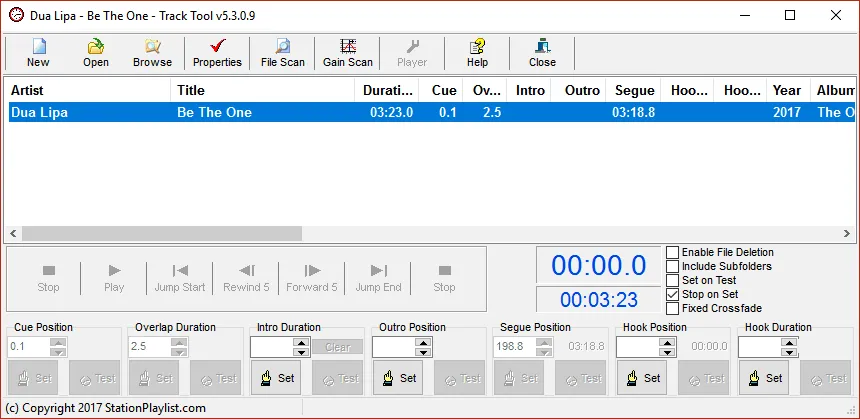The height and width of the screenshot is (419, 860).
Task: Click the horizontal scrollbar thumb
Action: click(x=162, y=234)
